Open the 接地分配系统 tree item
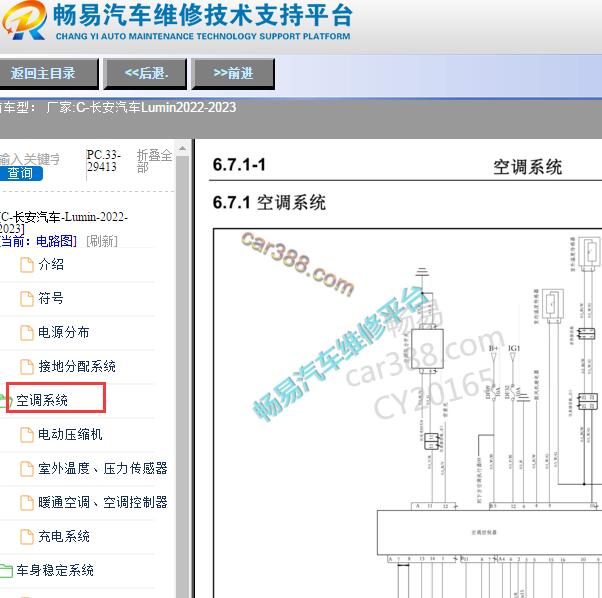 77,366
